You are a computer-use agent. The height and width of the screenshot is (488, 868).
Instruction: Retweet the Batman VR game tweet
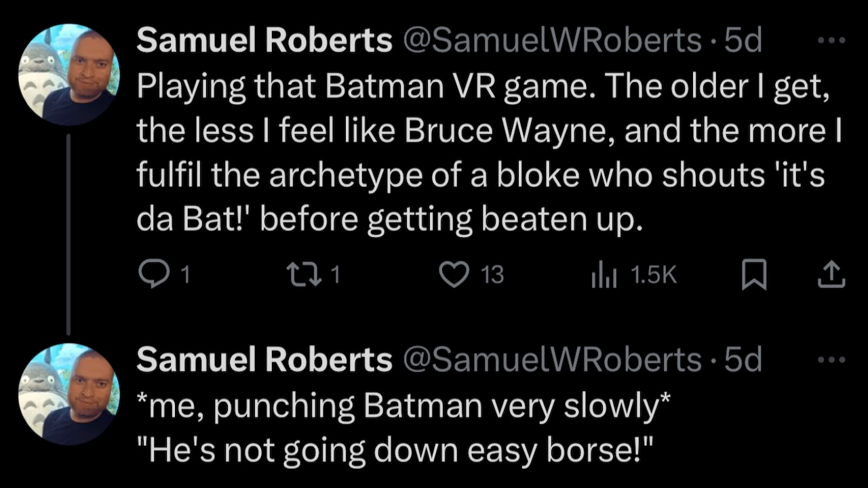tap(300, 274)
